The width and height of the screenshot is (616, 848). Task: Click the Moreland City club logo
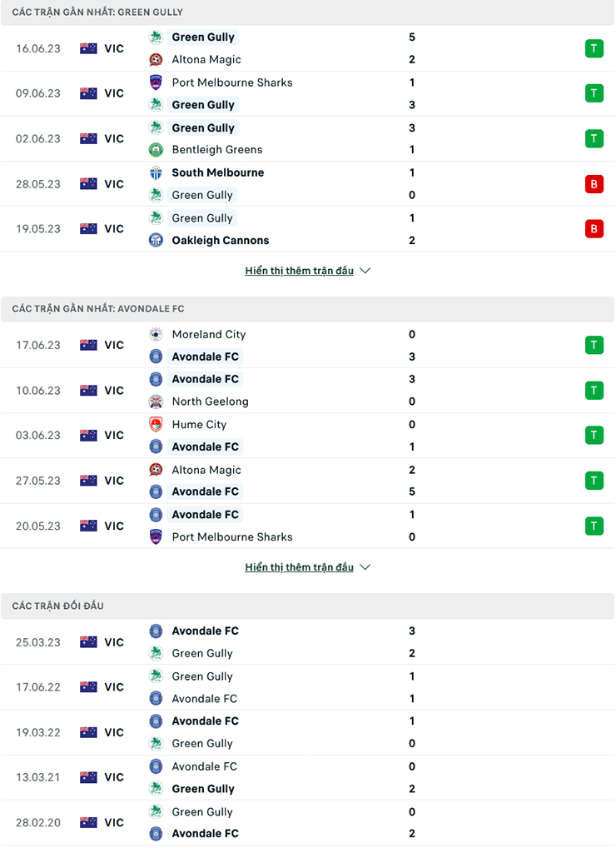click(156, 334)
